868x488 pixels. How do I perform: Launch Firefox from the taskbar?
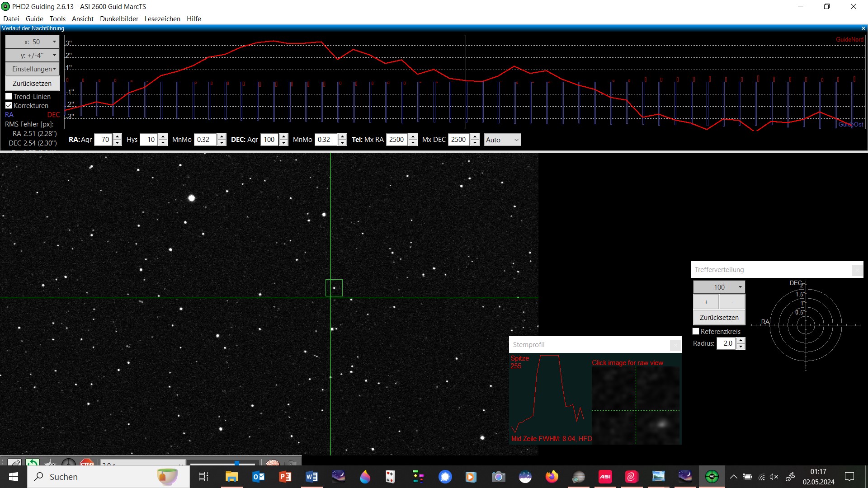coord(552,477)
